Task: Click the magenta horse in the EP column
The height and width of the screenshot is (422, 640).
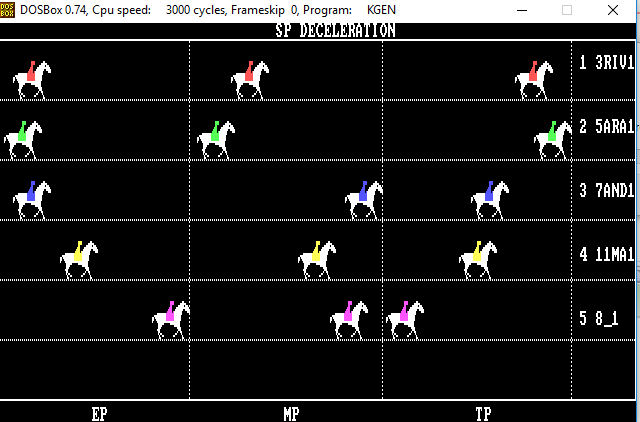Action: coord(171,320)
